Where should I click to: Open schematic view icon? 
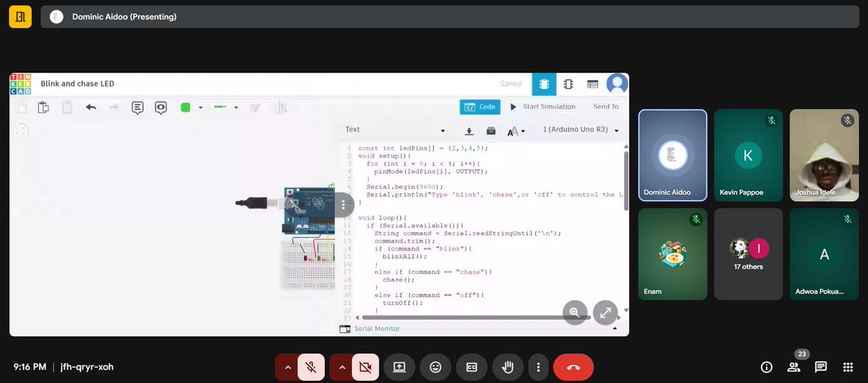[x=569, y=84]
